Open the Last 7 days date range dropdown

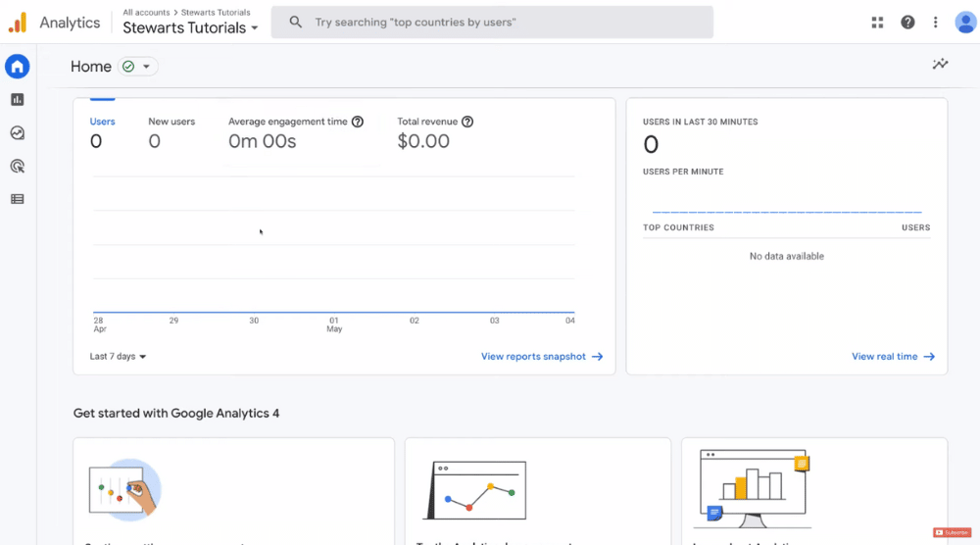pyautogui.click(x=118, y=356)
